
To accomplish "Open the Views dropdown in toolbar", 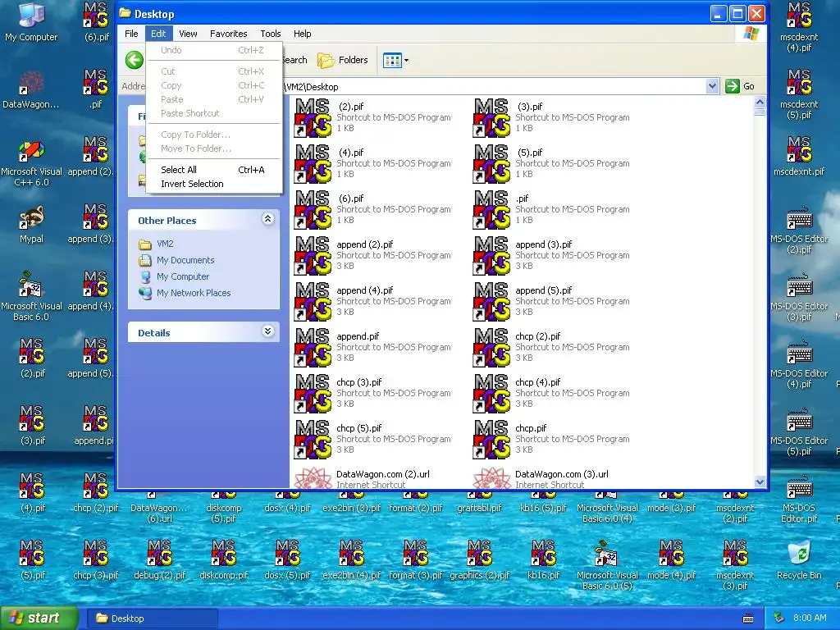I will [x=396, y=60].
